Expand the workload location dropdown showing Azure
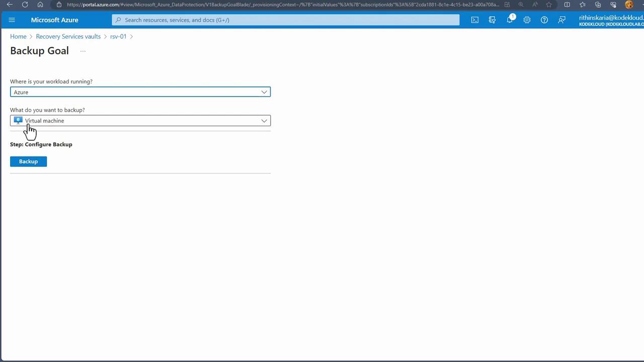Image resolution: width=644 pixels, height=362 pixels. [140, 92]
